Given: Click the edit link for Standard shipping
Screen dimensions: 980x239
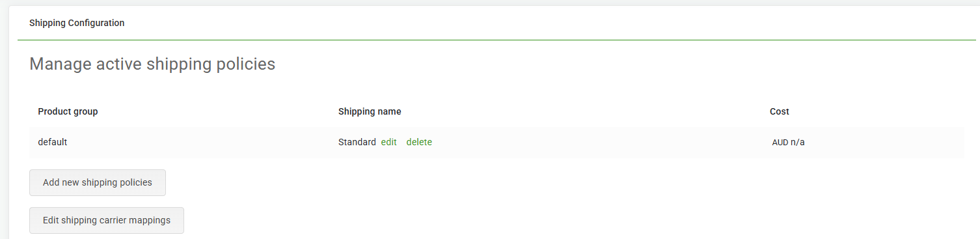Looking at the screenshot, I should [x=388, y=142].
